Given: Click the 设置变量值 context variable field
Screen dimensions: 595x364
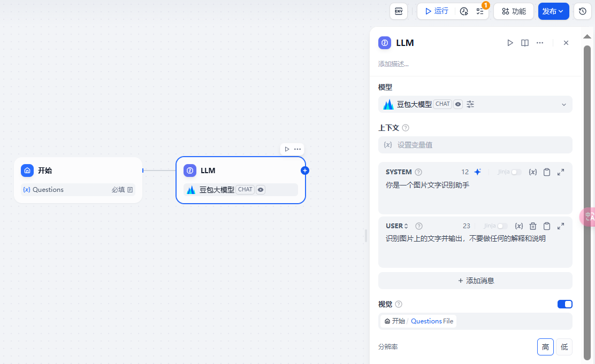Looking at the screenshot, I should 475,145.
